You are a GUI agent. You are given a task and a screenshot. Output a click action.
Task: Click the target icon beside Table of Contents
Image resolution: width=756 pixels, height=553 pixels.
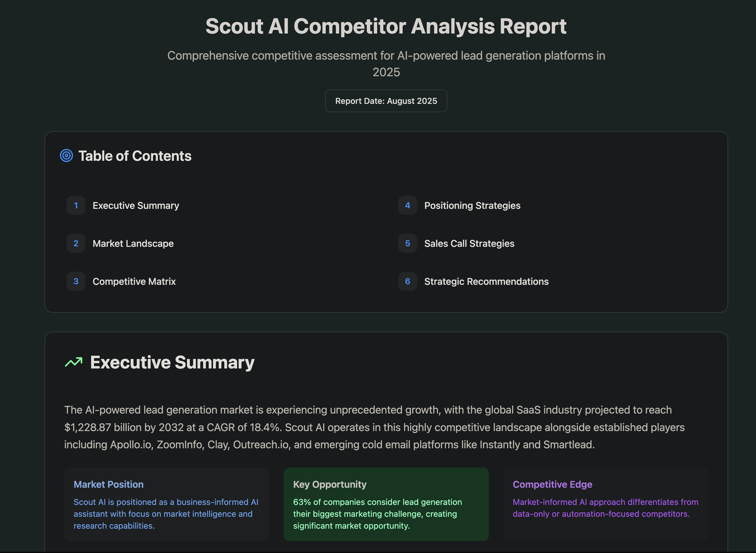point(66,156)
